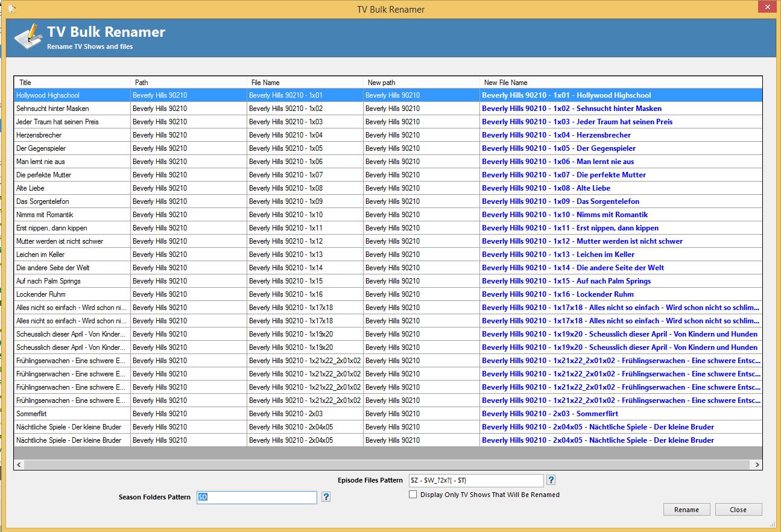781x532 pixels.
Task: Click file name 'Beverly Hills 90210 - 1x05'
Action: (x=305, y=148)
